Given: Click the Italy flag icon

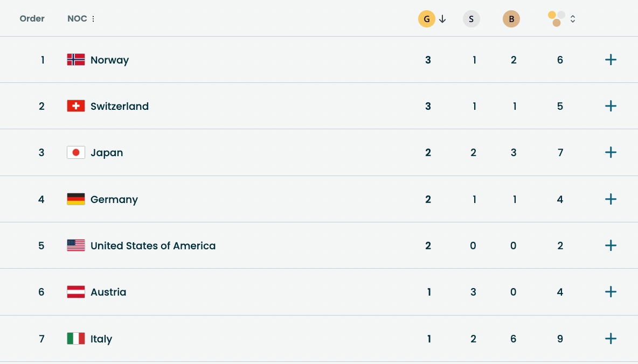Looking at the screenshot, I should coord(76,339).
